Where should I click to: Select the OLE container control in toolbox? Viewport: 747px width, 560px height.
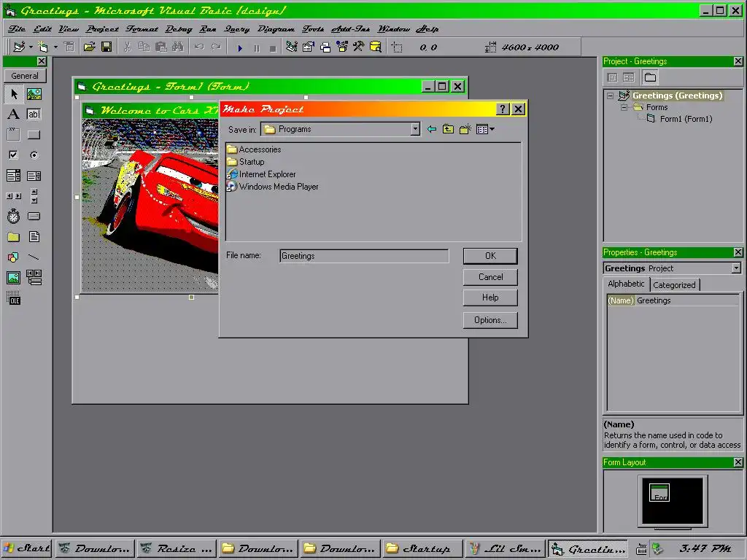click(x=14, y=298)
